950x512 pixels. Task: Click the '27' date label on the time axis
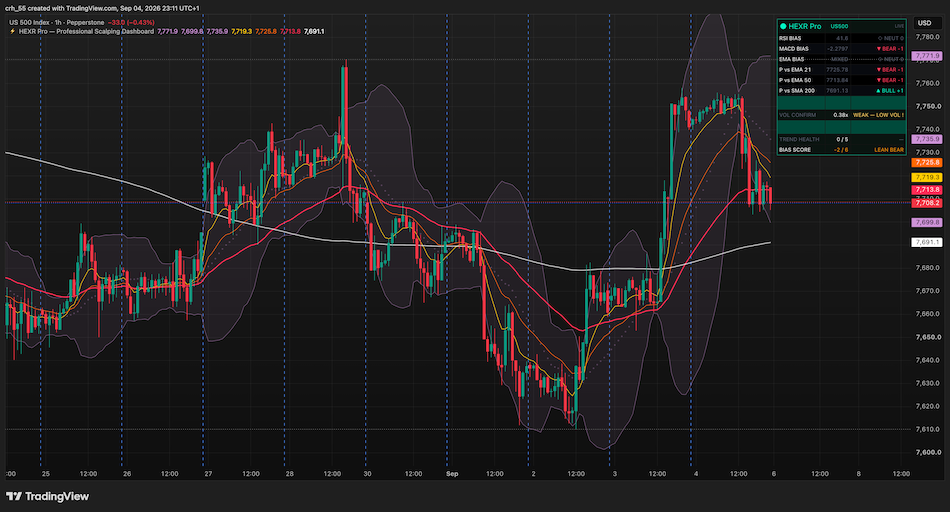tap(208, 474)
